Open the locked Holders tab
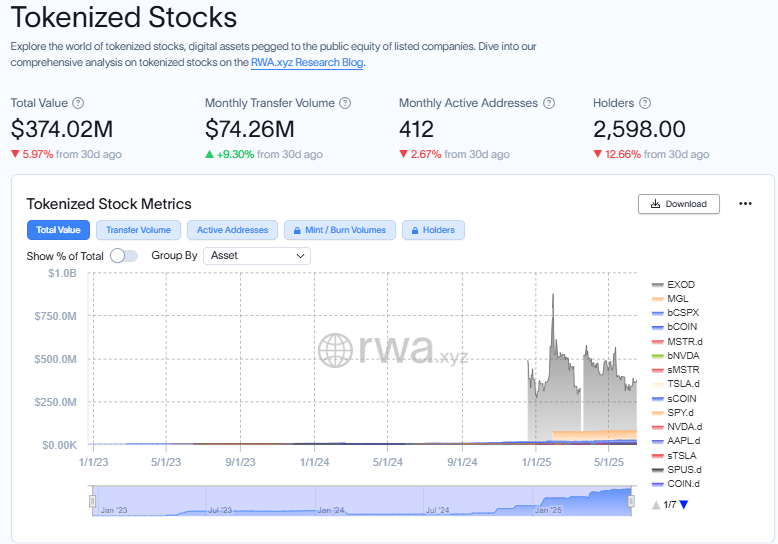 point(433,230)
